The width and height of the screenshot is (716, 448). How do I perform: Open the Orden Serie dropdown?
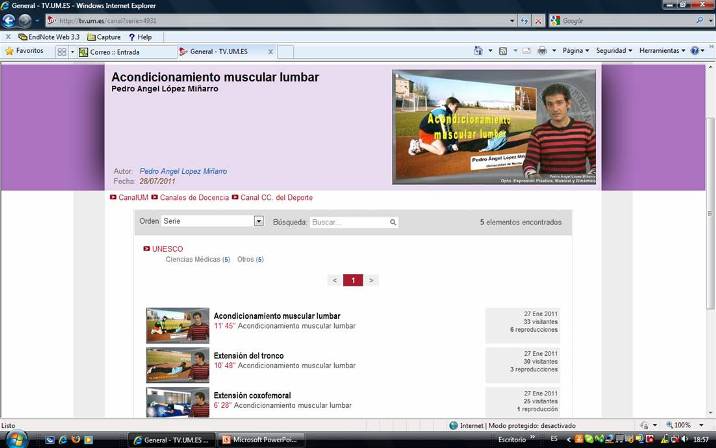258,221
